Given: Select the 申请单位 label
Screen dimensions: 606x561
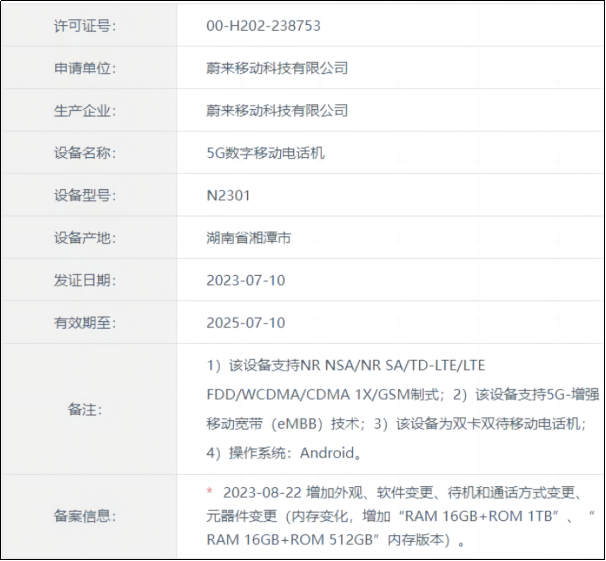Looking at the screenshot, I should (85, 68).
